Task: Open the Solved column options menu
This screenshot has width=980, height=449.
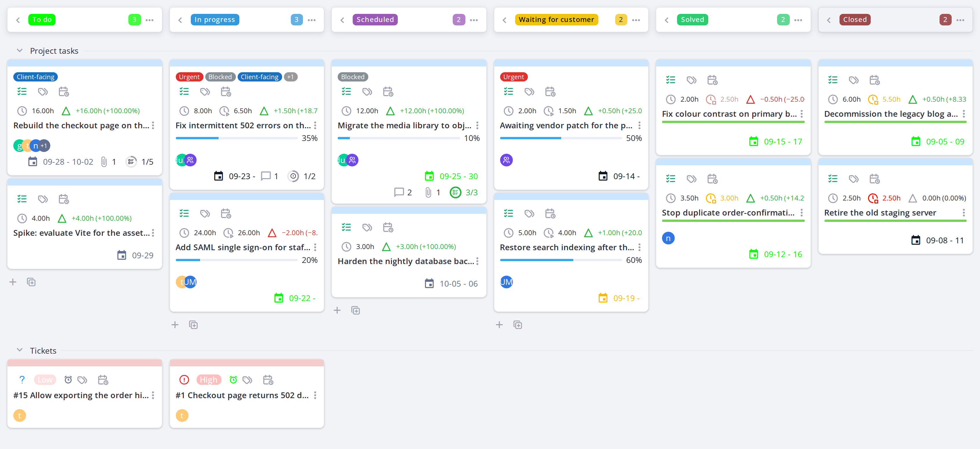Action: [x=798, y=20]
